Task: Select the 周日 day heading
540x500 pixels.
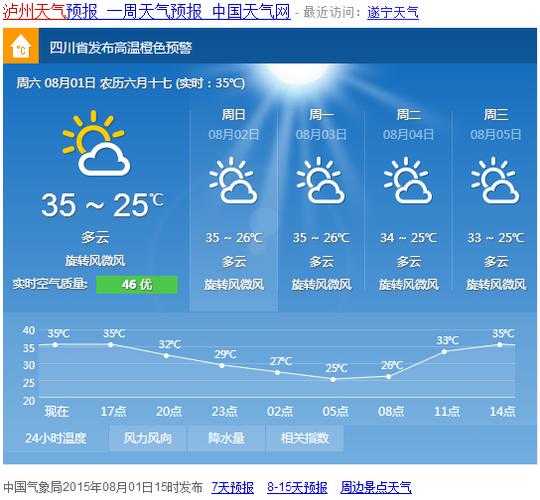Action: tap(233, 114)
